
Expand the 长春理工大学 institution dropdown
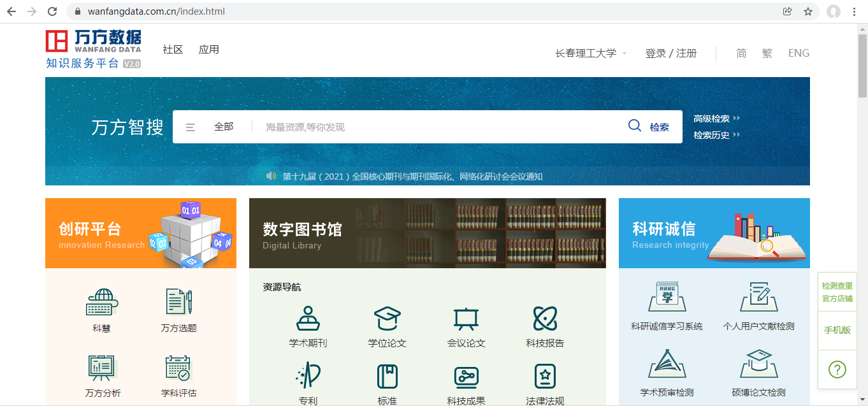coord(591,54)
